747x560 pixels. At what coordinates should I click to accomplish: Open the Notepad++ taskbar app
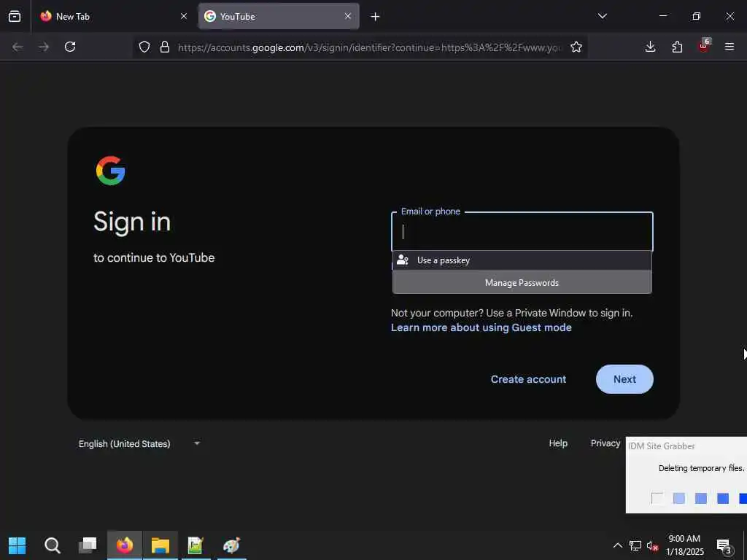pos(196,545)
